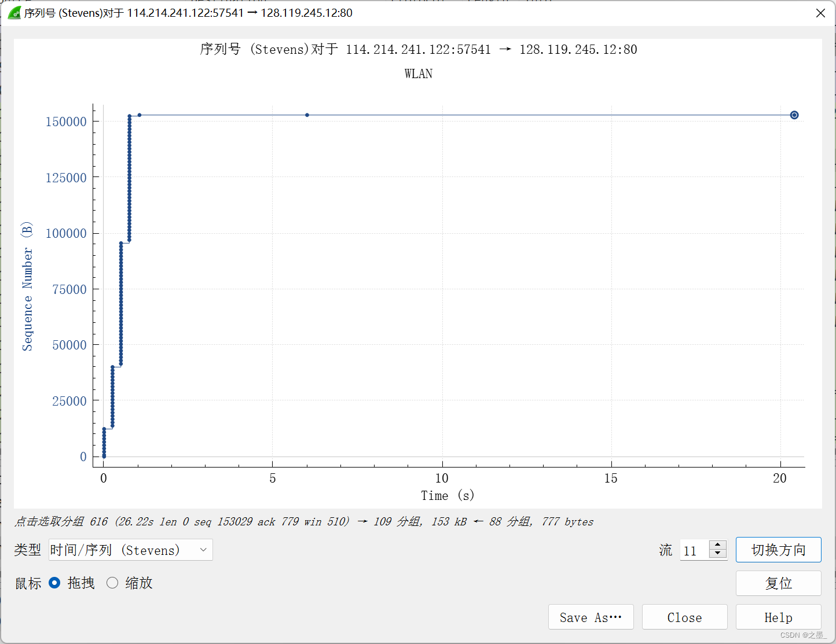
Task: Close the Stevens sequence graph window
Action: [820, 13]
